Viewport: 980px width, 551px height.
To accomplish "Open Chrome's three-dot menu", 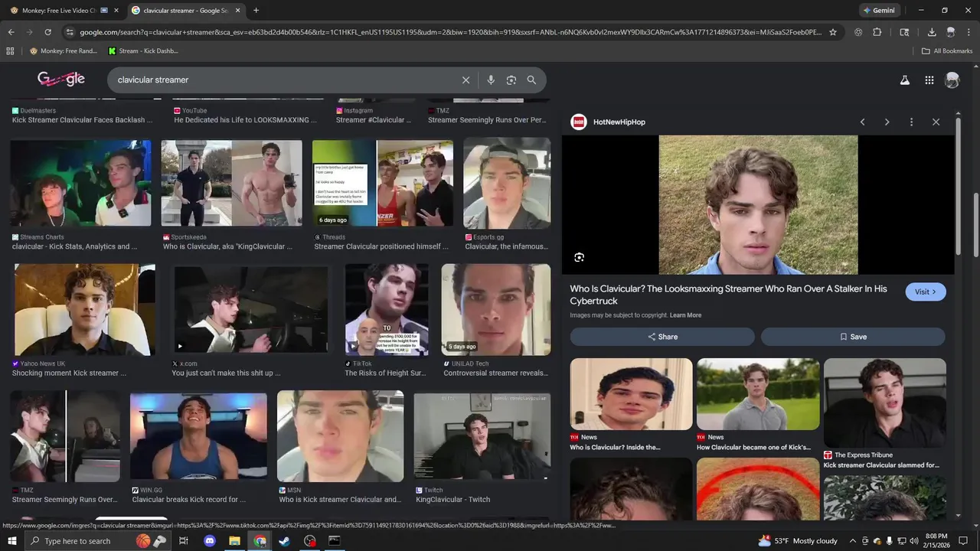I will click(969, 32).
